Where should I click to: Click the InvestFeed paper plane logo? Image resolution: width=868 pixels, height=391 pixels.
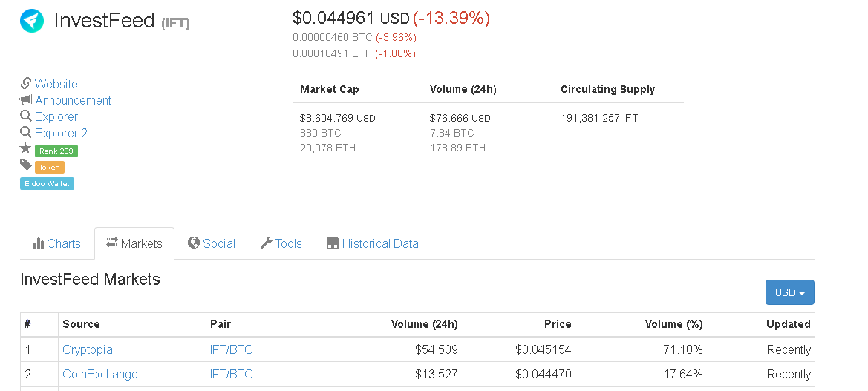click(x=32, y=21)
